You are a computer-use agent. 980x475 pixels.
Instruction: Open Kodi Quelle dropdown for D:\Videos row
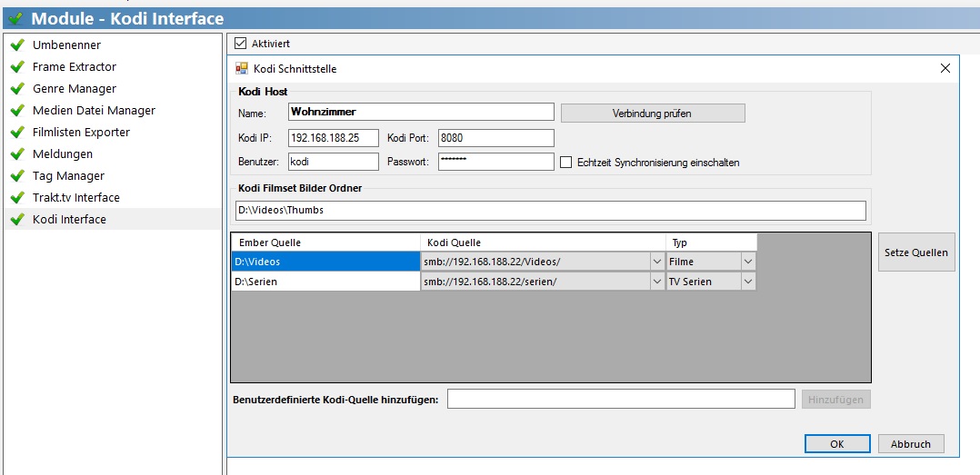click(x=657, y=262)
